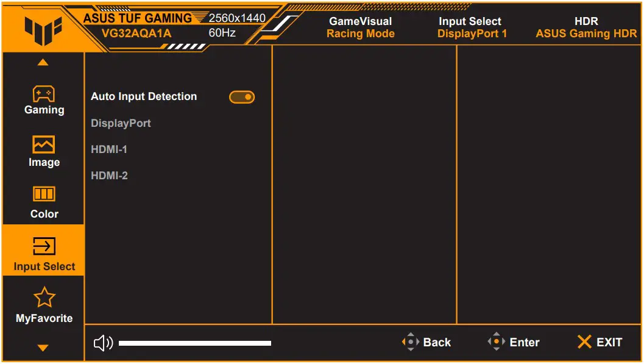
Task: Choose the DisplayPort input
Action: [121, 123]
